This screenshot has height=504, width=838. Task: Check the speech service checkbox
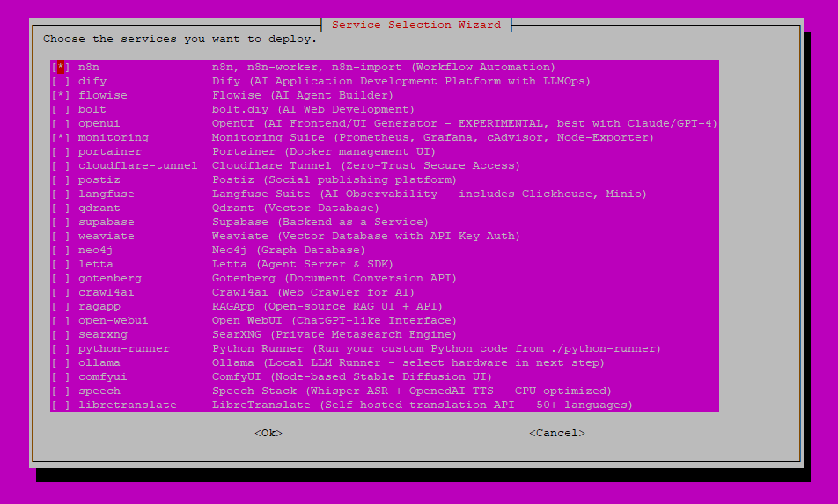click(x=61, y=391)
